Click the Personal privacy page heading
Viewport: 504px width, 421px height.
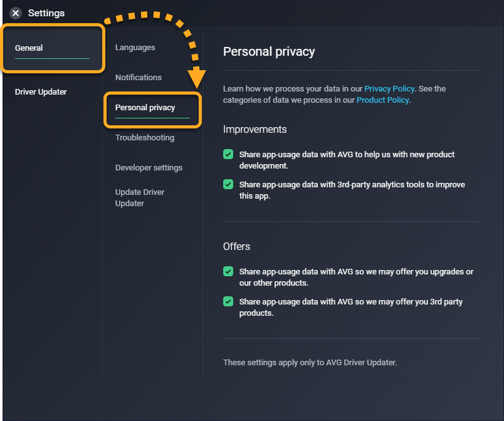(269, 51)
